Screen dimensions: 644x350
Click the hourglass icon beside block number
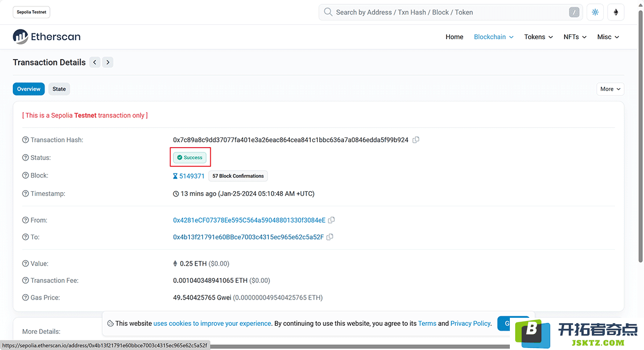(x=175, y=176)
